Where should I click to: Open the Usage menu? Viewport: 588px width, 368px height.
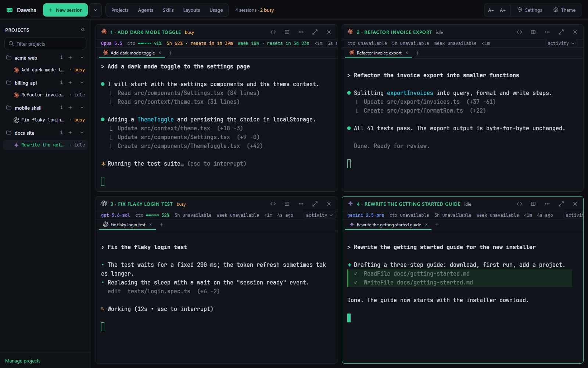click(x=216, y=10)
